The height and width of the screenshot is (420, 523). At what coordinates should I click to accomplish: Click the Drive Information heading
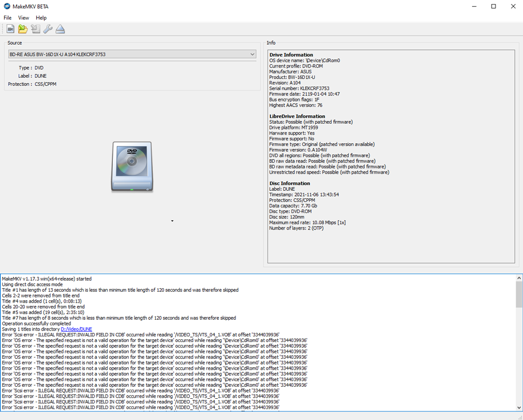pos(291,54)
